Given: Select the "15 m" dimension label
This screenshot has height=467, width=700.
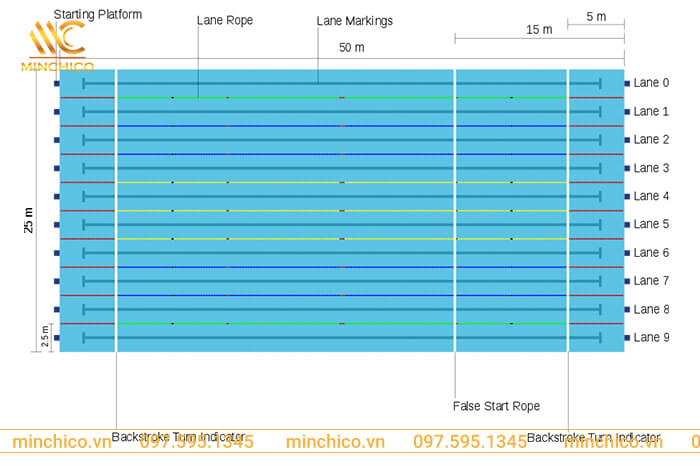Looking at the screenshot, I should click(538, 30).
